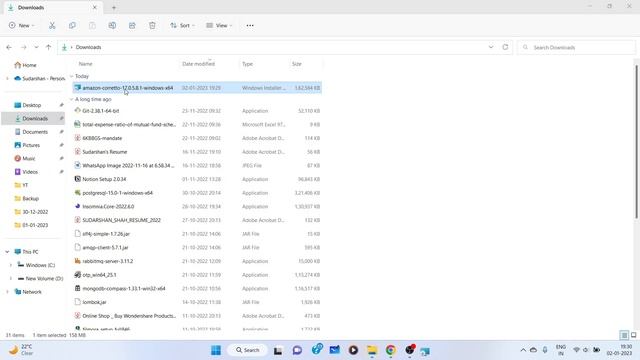Open the Sort dropdown menu
The image size is (640, 360).
click(182, 25)
